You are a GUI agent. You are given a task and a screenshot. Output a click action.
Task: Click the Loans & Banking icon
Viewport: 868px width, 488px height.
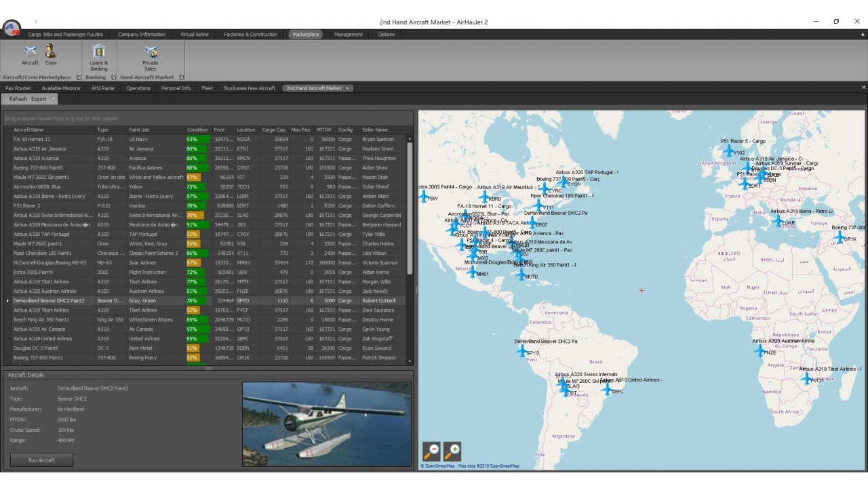pos(99,54)
